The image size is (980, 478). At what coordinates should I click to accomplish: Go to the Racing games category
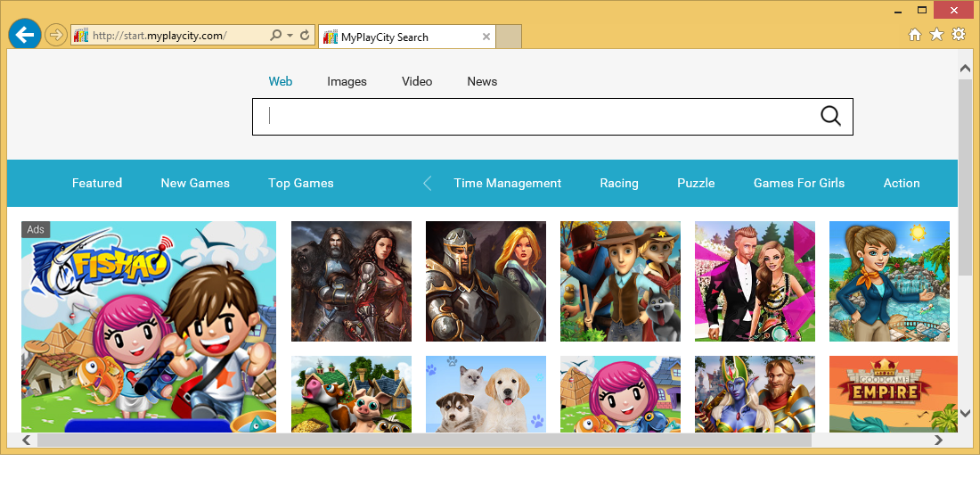(619, 183)
